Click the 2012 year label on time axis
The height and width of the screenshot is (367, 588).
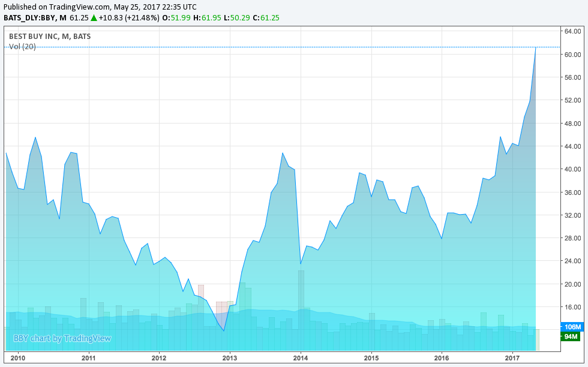[x=159, y=358]
